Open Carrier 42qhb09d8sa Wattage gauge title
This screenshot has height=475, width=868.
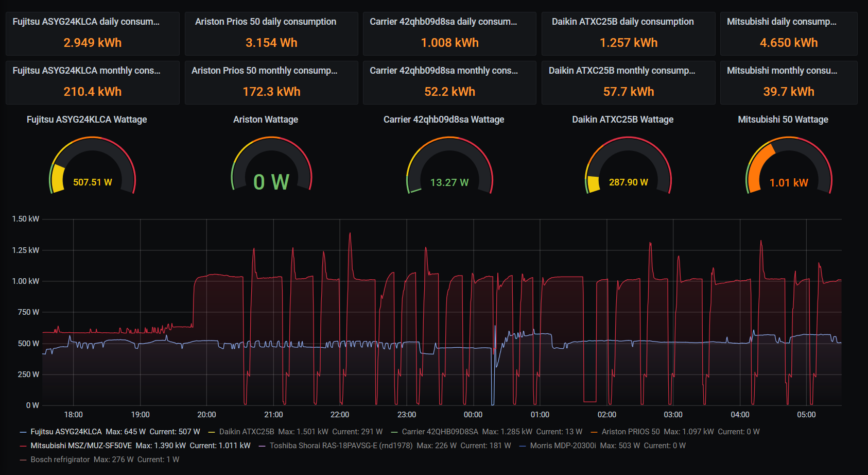444,120
